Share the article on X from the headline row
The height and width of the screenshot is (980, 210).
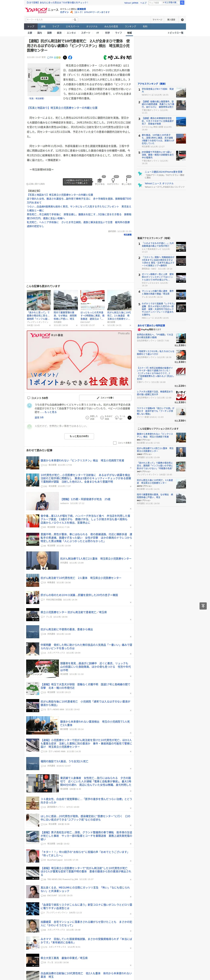(65, 57)
